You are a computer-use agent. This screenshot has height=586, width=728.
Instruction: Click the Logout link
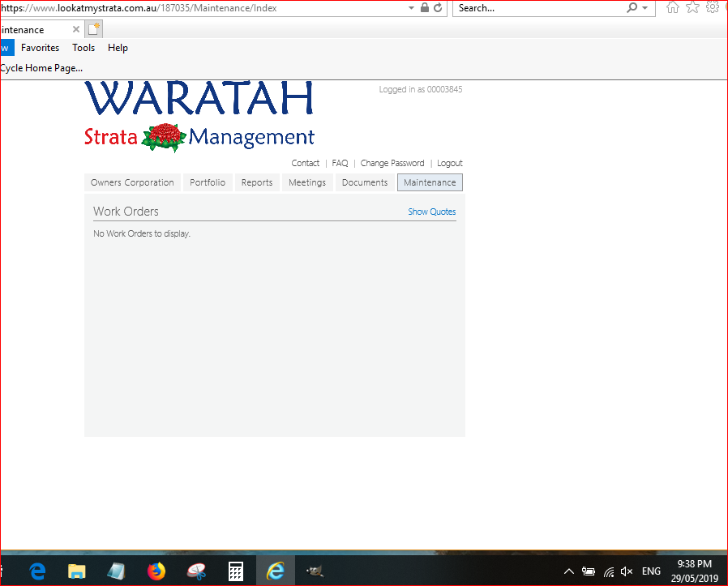click(x=449, y=163)
